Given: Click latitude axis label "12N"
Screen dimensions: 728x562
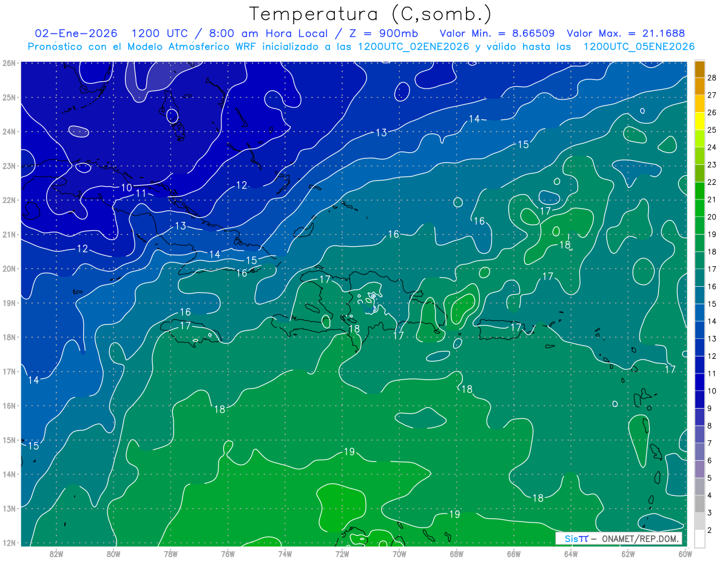Looking at the screenshot, I should pyautogui.click(x=8, y=543).
